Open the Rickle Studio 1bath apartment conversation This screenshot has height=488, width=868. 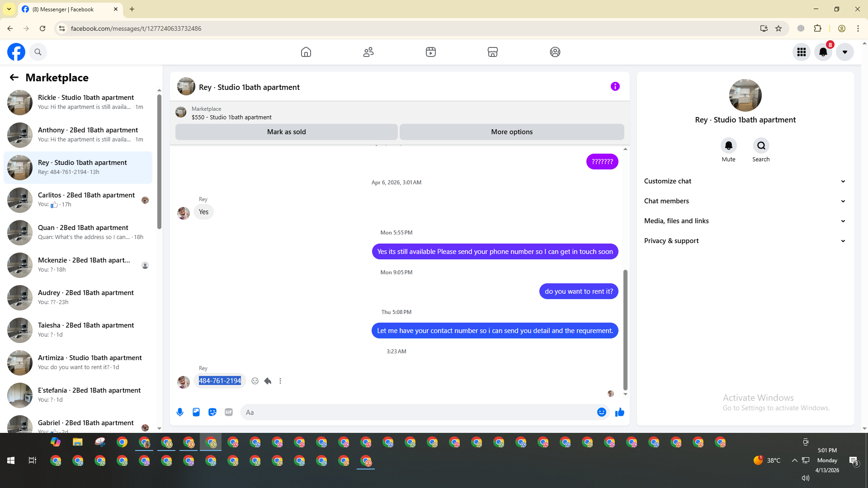coord(78,102)
